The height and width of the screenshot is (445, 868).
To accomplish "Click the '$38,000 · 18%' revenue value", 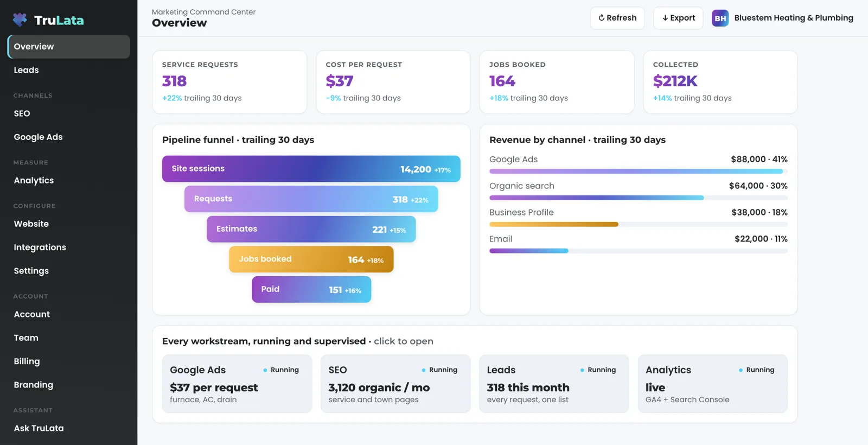I will click(x=759, y=212).
